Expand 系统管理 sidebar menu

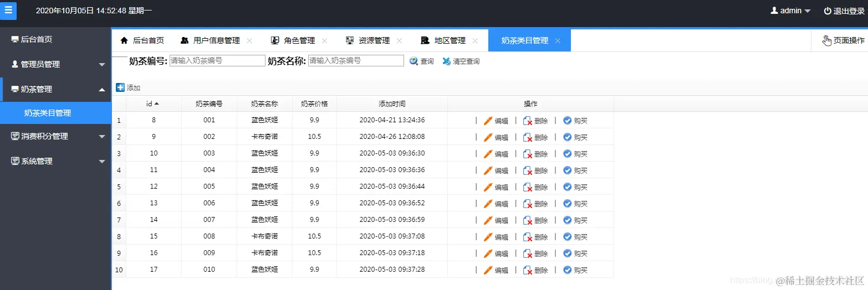pos(55,161)
